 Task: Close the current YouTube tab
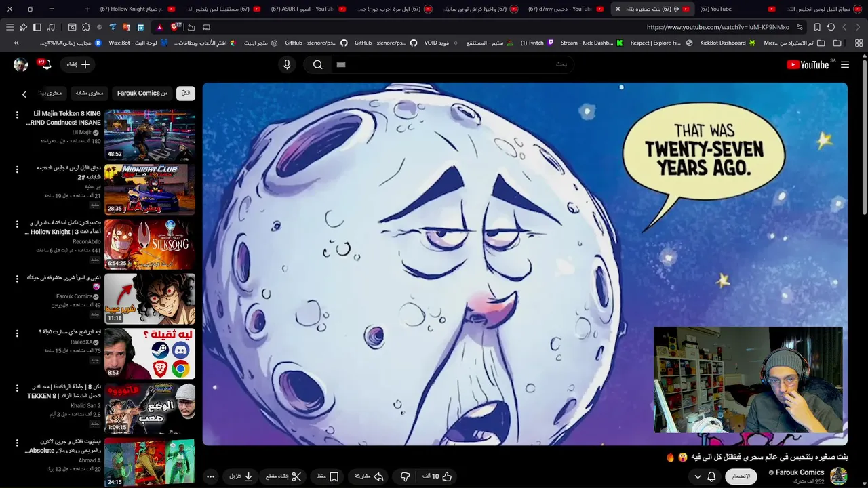click(618, 9)
